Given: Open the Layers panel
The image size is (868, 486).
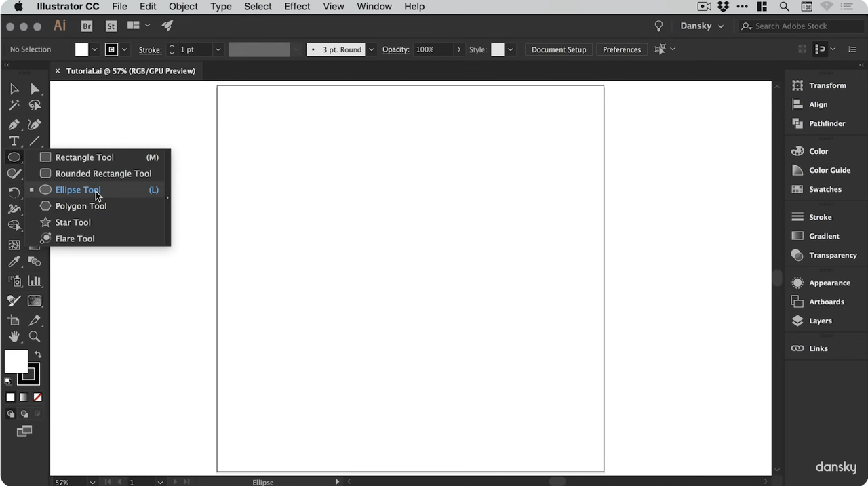Looking at the screenshot, I should 811,321.
